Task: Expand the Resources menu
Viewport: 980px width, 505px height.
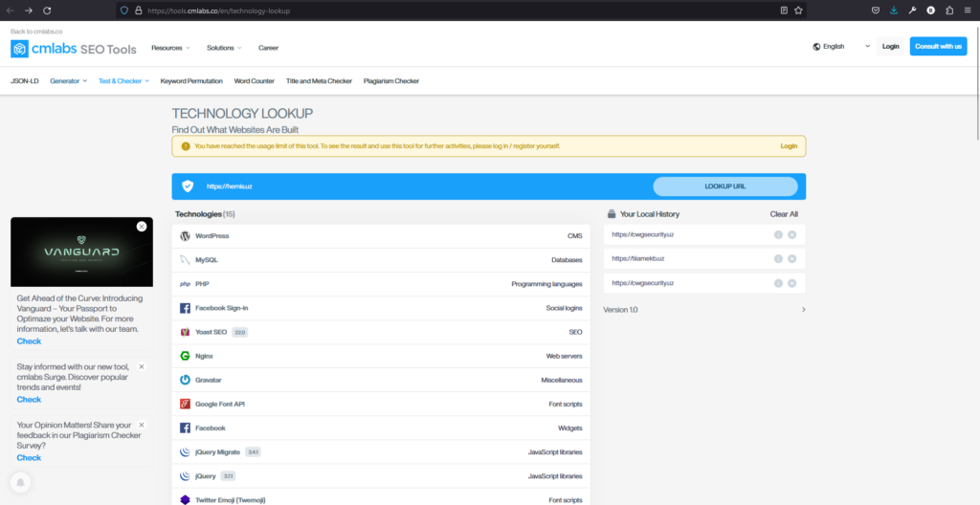Action: point(170,47)
